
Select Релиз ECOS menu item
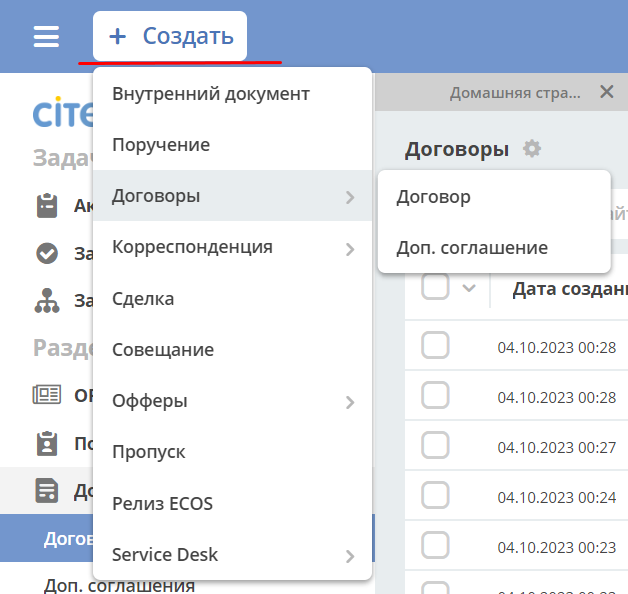tap(232, 503)
